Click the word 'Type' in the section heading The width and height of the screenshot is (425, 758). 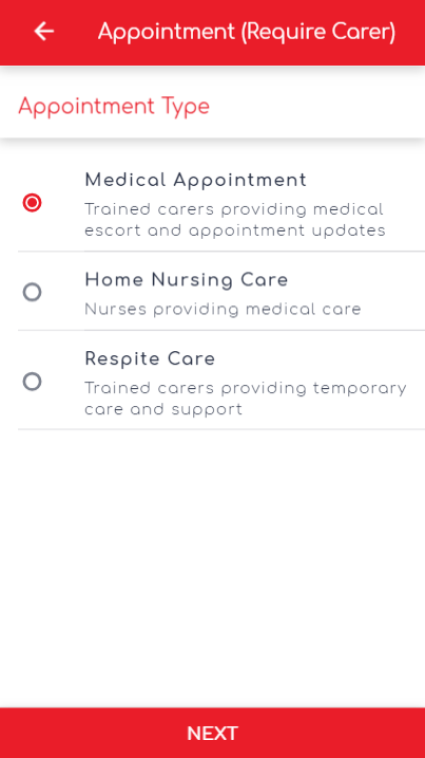click(x=185, y=108)
